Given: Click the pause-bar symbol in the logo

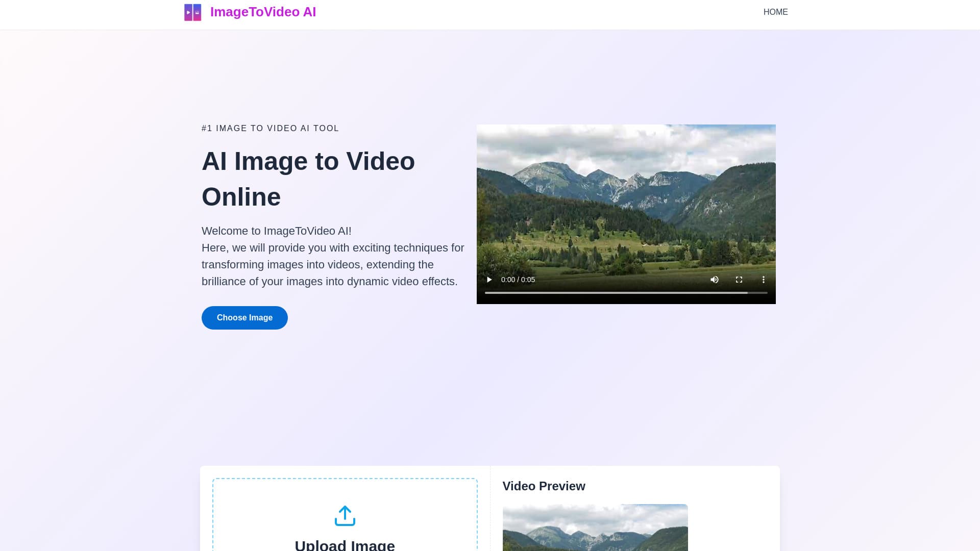Looking at the screenshot, I should pos(197,12).
